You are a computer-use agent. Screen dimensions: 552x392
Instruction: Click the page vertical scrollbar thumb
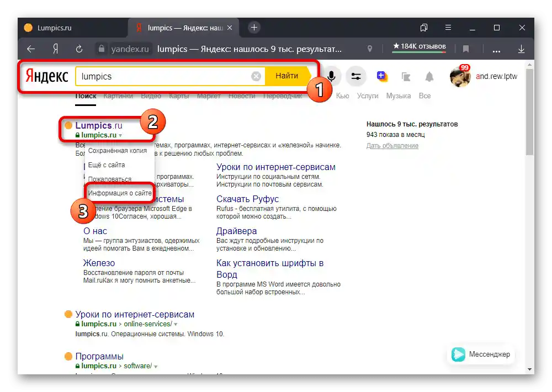(x=530, y=112)
